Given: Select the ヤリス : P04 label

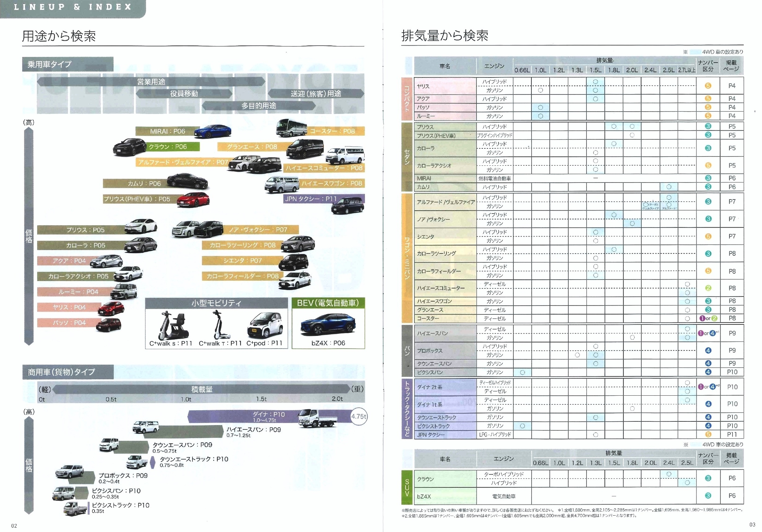Looking at the screenshot, I should click(x=69, y=307).
